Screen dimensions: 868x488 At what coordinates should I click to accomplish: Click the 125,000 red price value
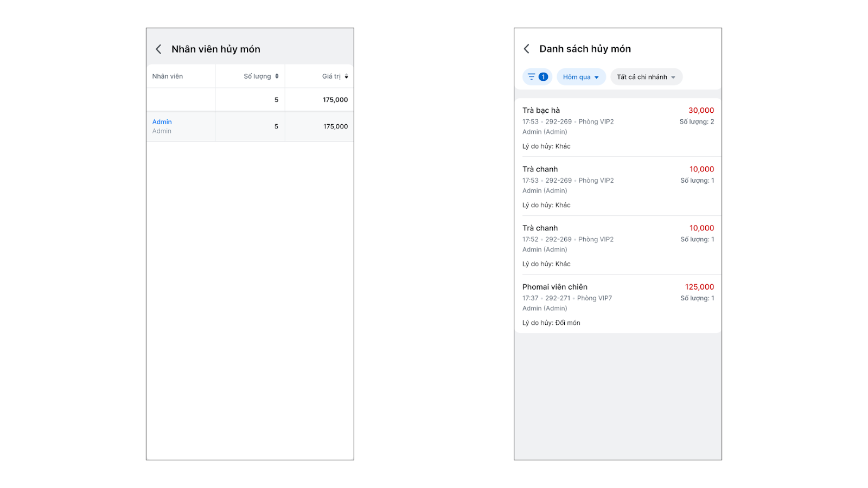point(699,287)
